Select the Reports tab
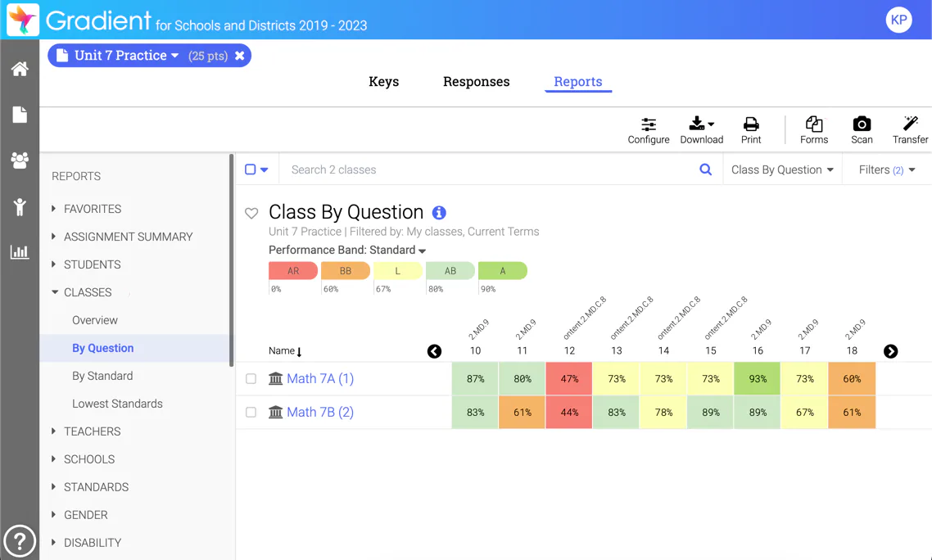Viewport: 932px width, 560px height. coord(577,81)
